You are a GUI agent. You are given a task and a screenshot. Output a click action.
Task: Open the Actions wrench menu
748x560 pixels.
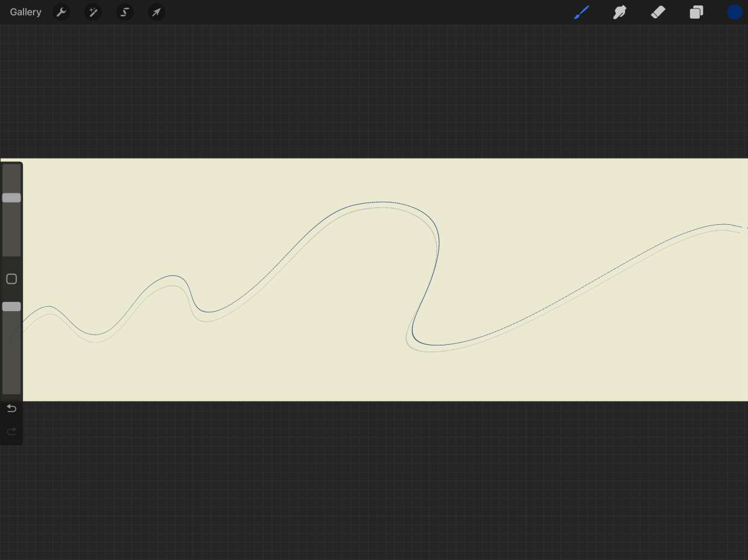click(x=61, y=12)
